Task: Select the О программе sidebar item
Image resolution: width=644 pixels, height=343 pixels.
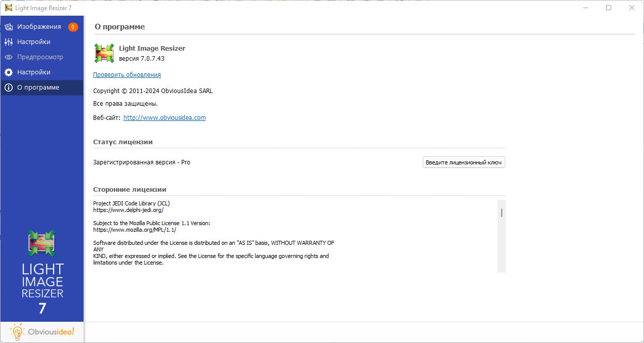Action: click(x=38, y=88)
